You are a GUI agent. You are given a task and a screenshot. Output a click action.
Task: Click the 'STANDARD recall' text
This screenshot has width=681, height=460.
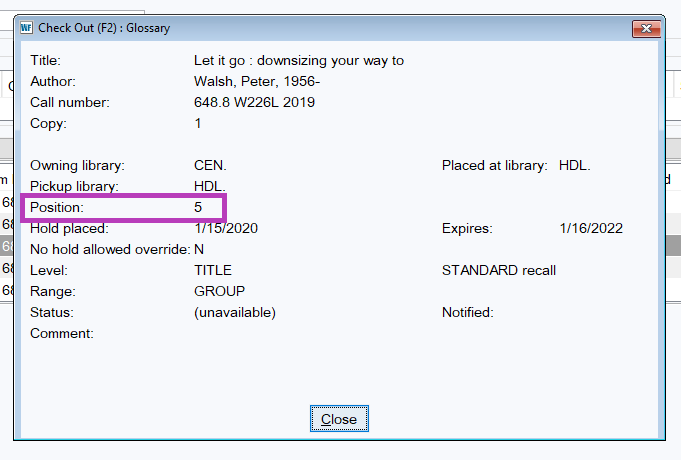[x=498, y=270]
